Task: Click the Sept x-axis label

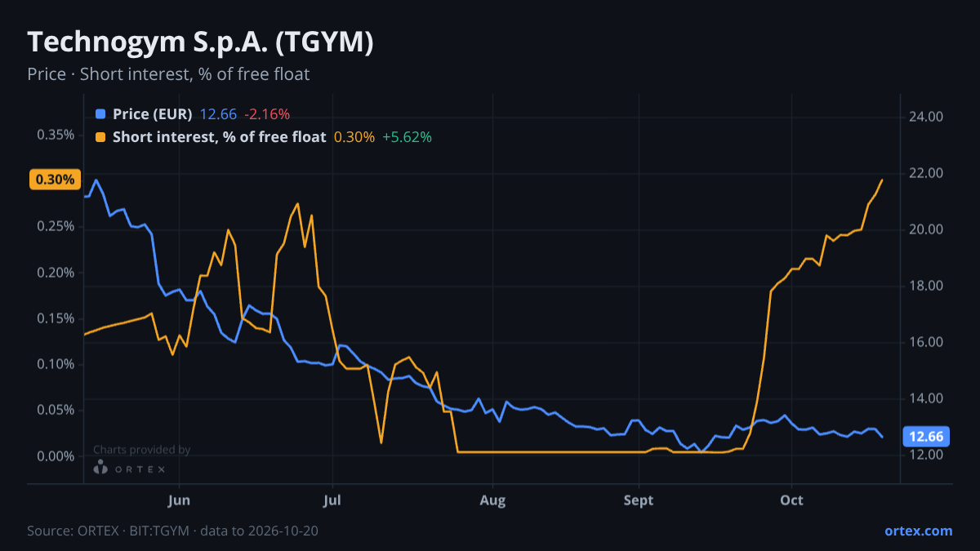Action: click(x=639, y=500)
